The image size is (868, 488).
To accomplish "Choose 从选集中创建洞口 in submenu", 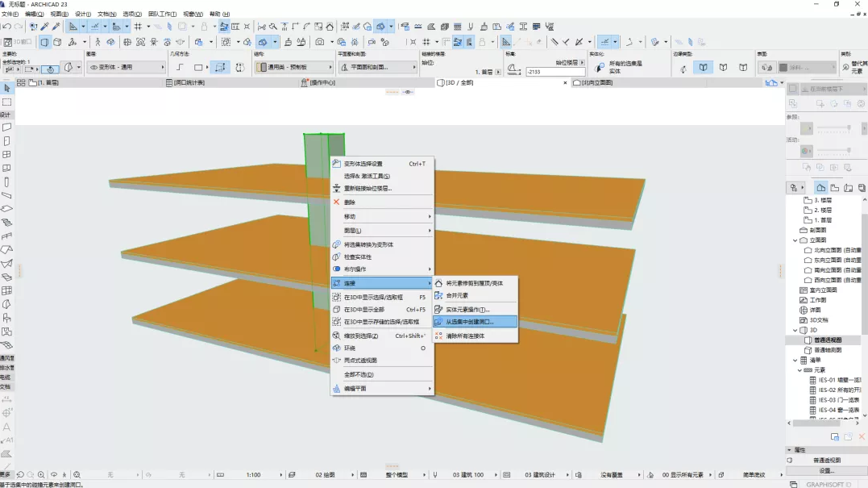I will [x=470, y=322].
